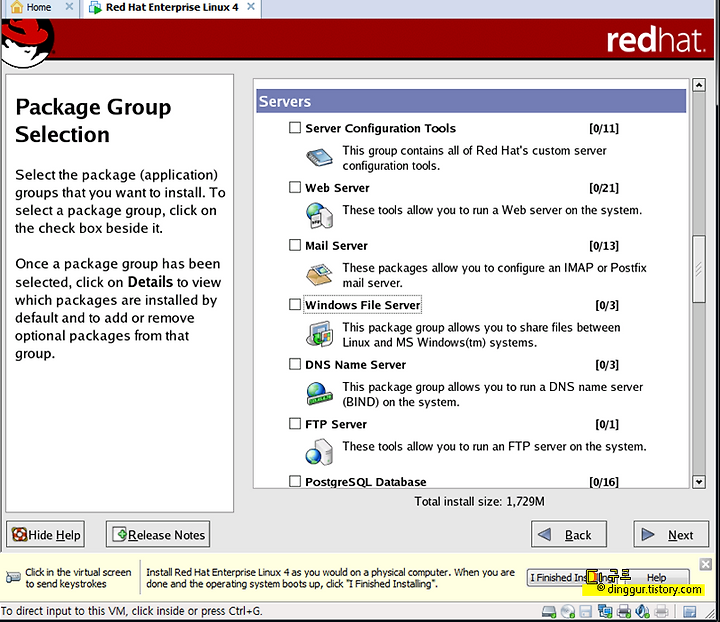
Task: Click the DNS Name Server globe icon
Action: [x=319, y=393]
